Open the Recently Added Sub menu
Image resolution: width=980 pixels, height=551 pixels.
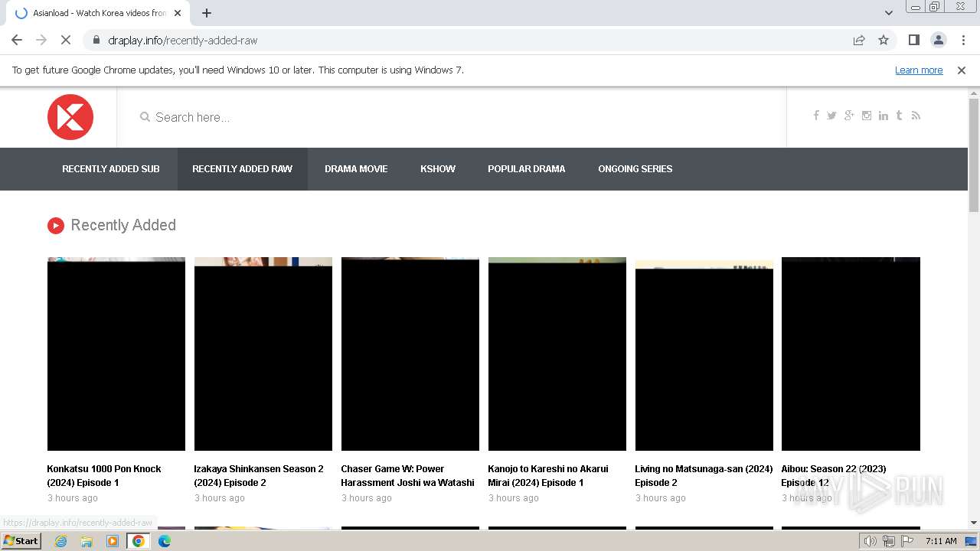[111, 169]
